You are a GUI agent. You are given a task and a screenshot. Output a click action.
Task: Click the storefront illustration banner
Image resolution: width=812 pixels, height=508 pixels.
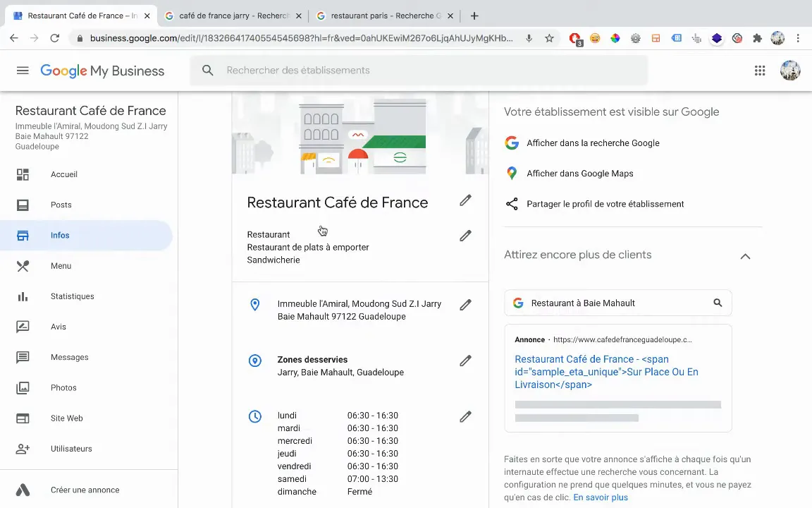click(x=360, y=133)
